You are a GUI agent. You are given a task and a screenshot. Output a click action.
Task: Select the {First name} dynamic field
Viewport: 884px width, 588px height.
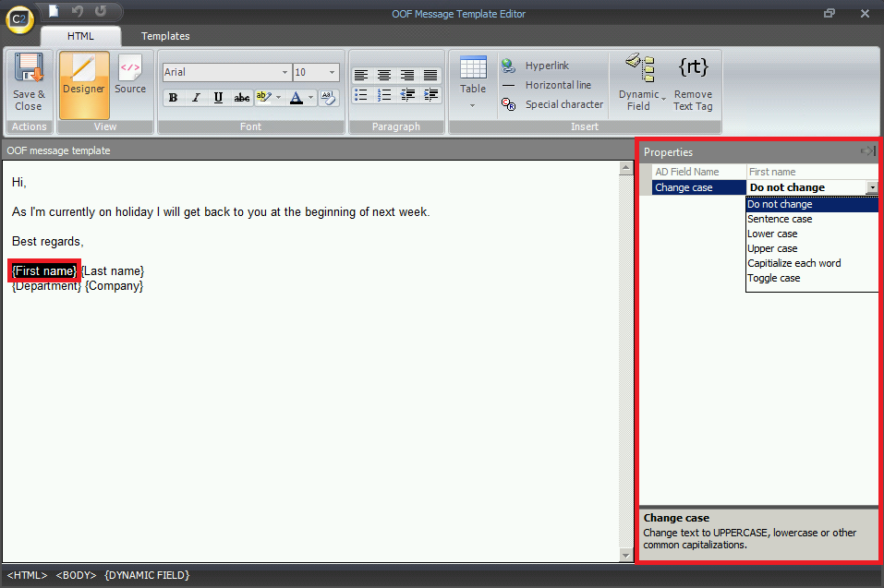pyautogui.click(x=44, y=270)
